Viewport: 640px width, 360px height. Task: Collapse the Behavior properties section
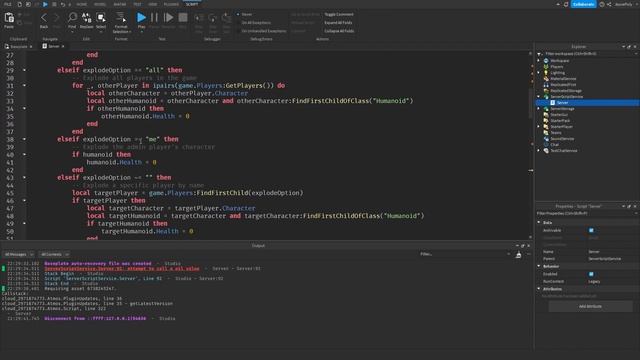coord(539,266)
